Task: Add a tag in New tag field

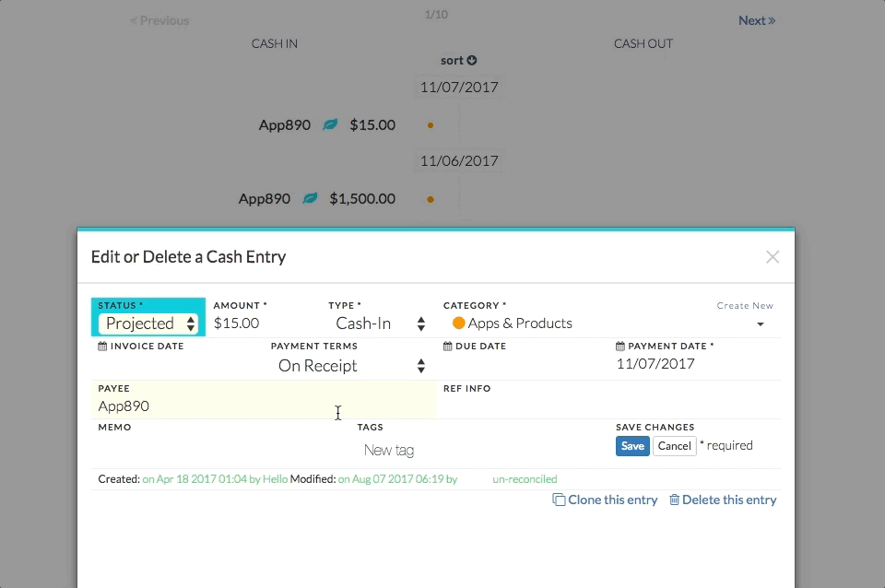Action: [389, 450]
